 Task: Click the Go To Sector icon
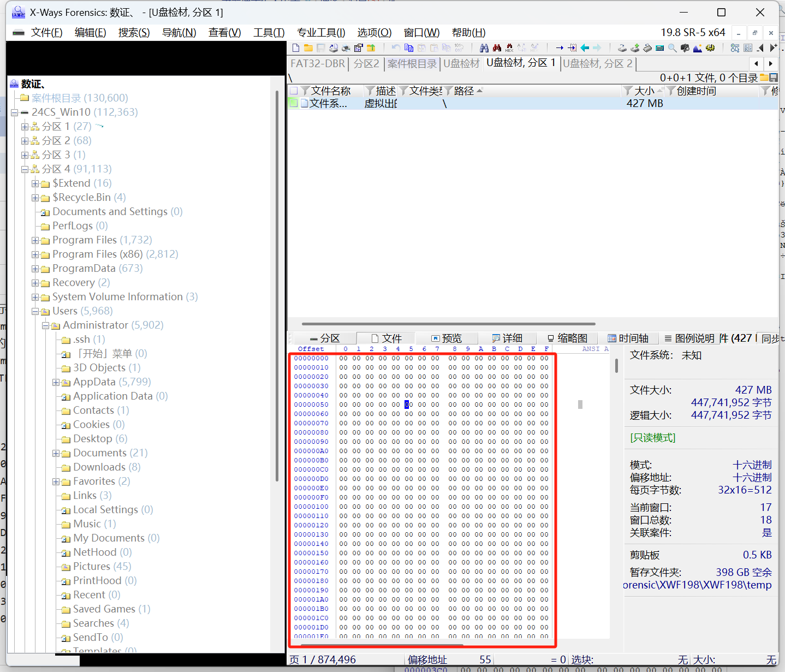(x=572, y=48)
